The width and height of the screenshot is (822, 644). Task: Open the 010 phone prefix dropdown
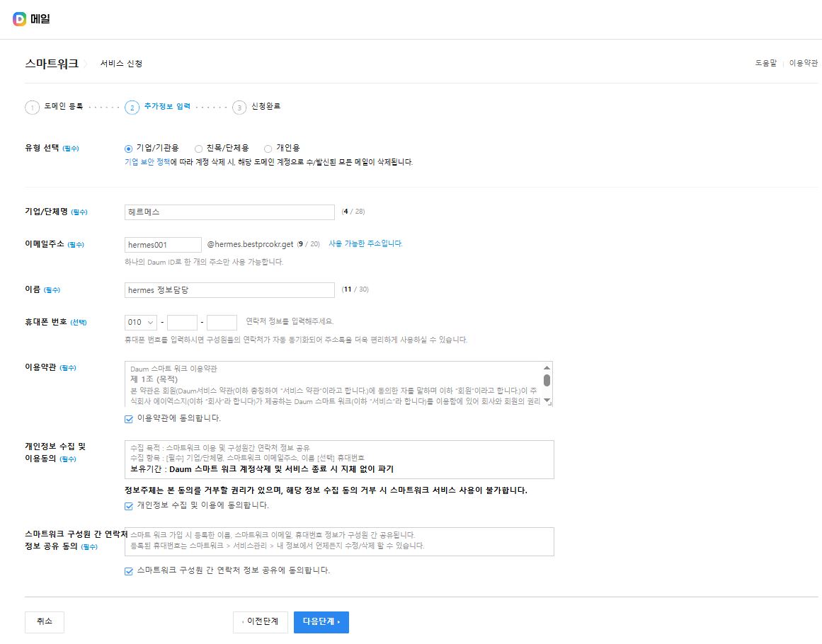pyautogui.click(x=140, y=322)
